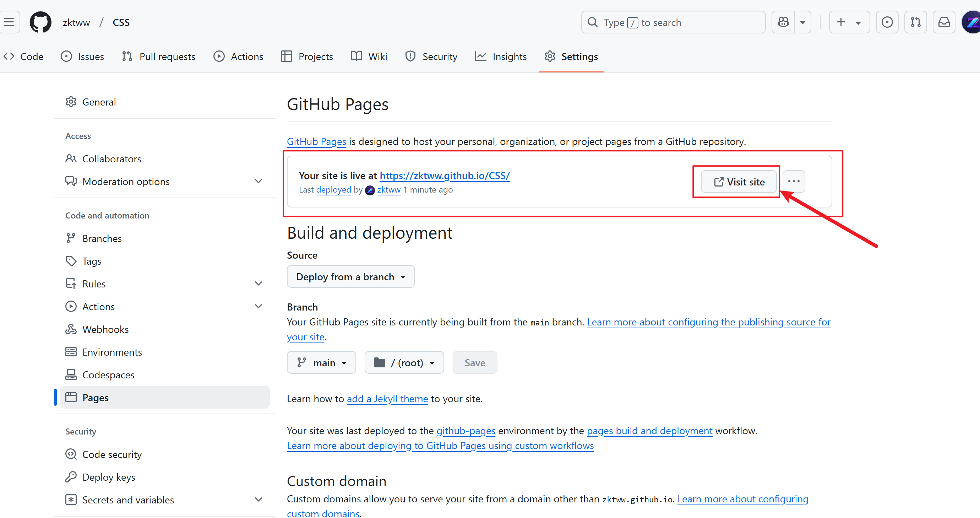Click the hamburger menu icon

tap(10, 22)
